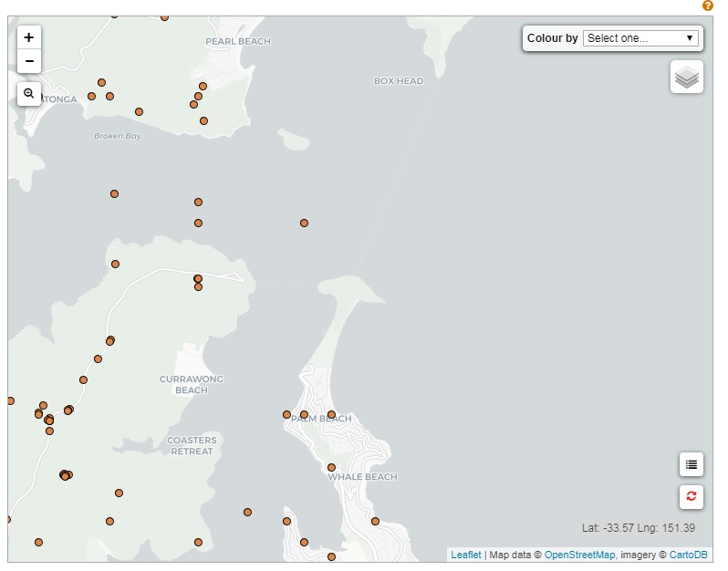Open the list icon button above refresh
The height and width of the screenshot is (571, 728).
coord(691,464)
